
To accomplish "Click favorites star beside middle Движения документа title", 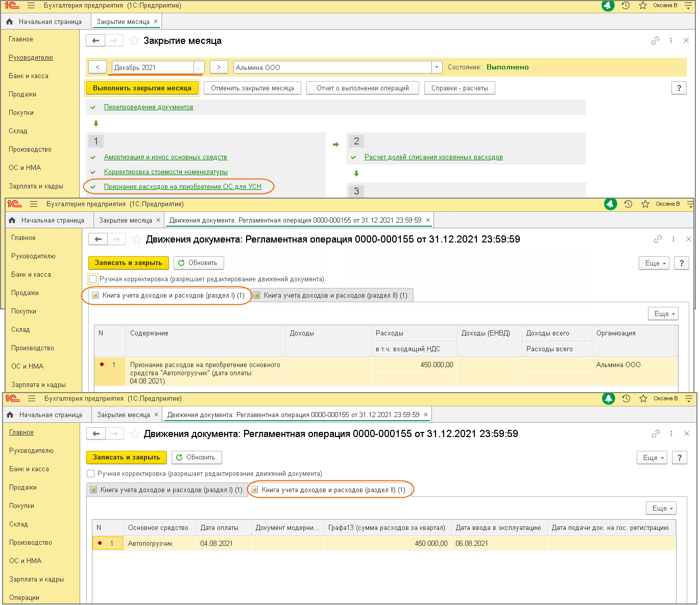I will pyautogui.click(x=136, y=239).
